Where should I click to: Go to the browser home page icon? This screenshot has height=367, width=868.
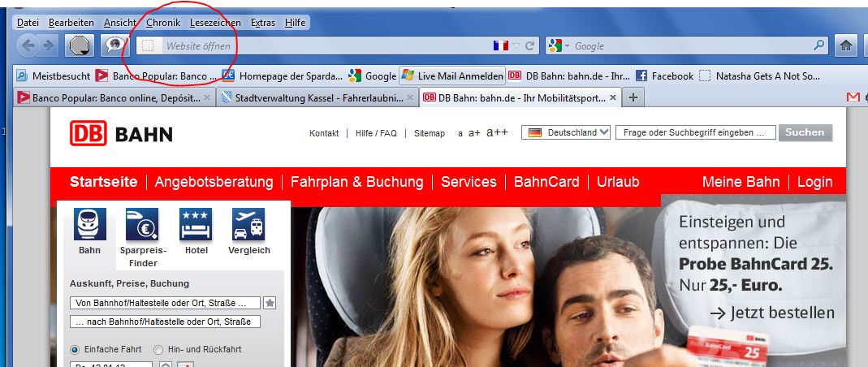click(846, 46)
